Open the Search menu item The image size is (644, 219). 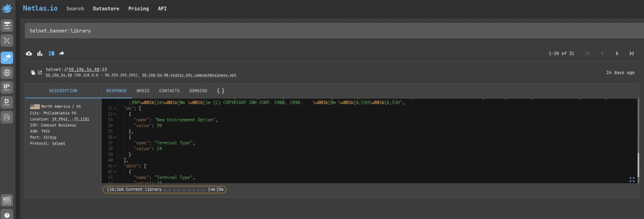tap(75, 9)
